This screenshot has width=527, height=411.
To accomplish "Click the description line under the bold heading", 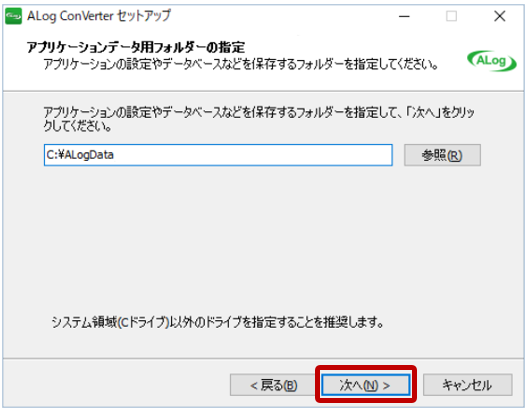I will click(241, 64).
